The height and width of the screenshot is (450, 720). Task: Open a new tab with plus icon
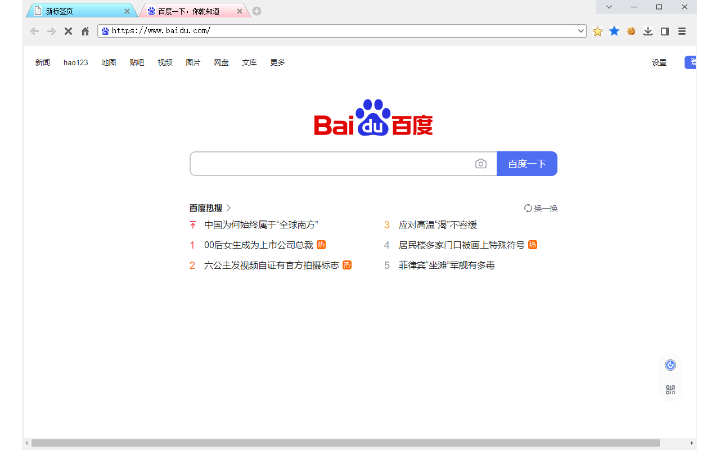tap(257, 11)
